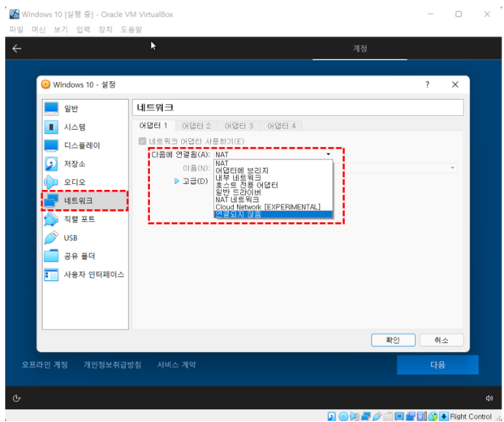Click the ease of access icon

pos(16,398)
